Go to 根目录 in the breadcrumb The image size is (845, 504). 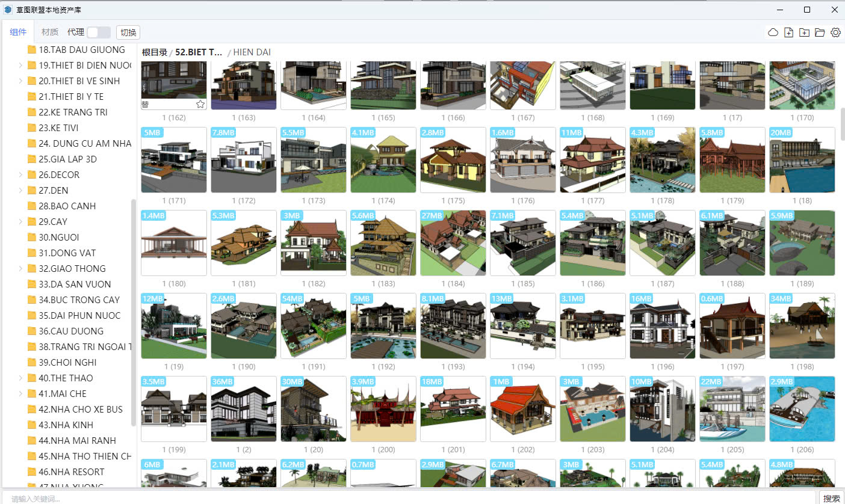[x=154, y=52]
